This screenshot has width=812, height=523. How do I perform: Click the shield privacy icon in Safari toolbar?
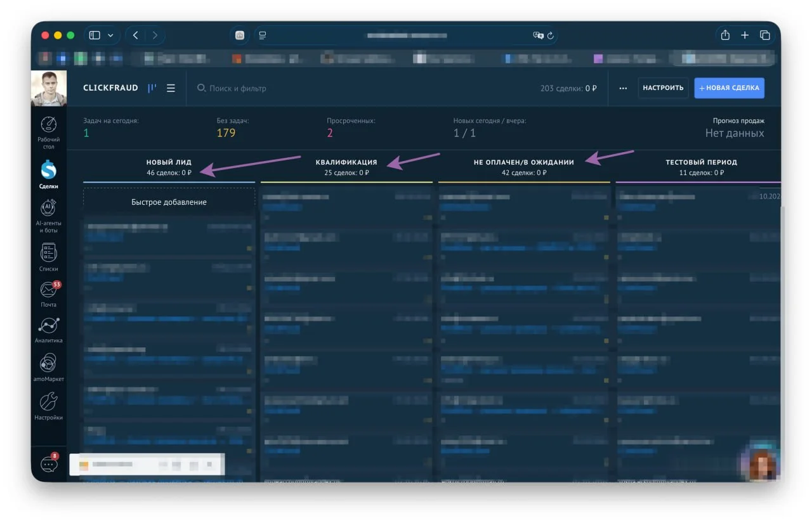pos(240,36)
